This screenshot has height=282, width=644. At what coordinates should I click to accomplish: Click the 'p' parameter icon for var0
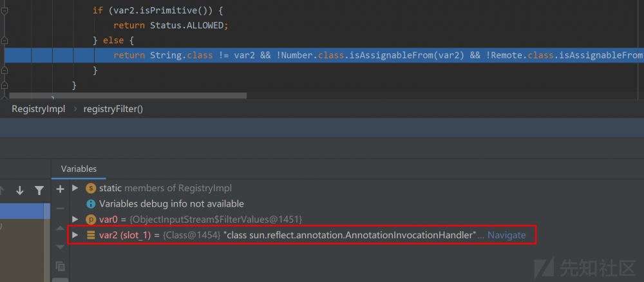(x=90, y=220)
